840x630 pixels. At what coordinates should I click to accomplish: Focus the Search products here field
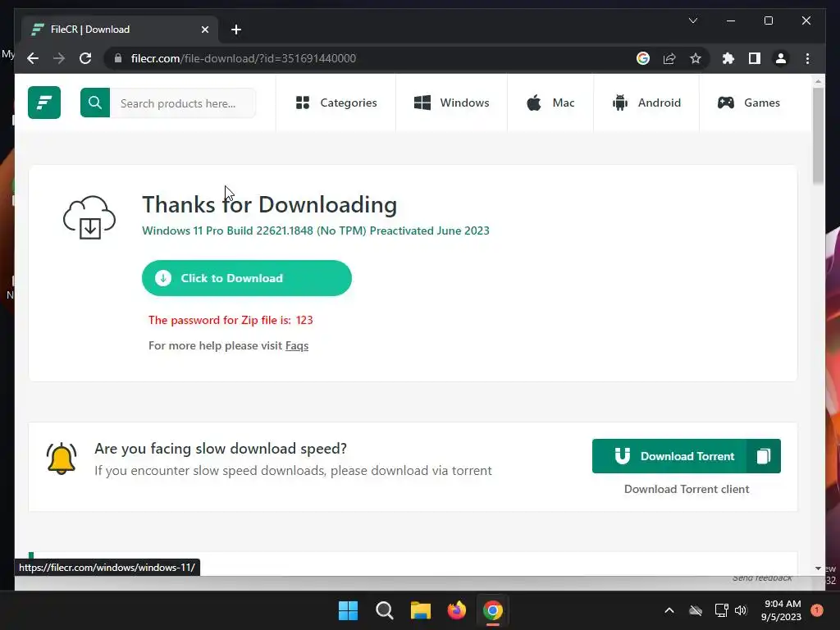pyautogui.click(x=183, y=103)
